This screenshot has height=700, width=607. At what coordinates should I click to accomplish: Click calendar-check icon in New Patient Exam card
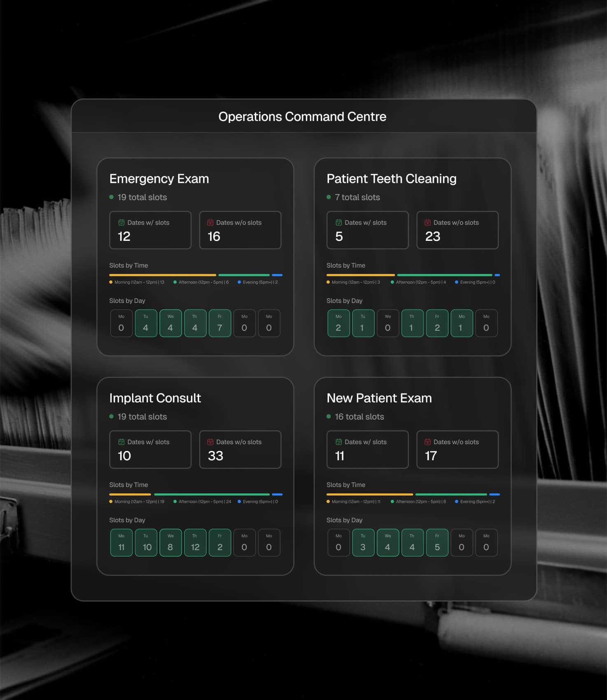click(x=339, y=442)
